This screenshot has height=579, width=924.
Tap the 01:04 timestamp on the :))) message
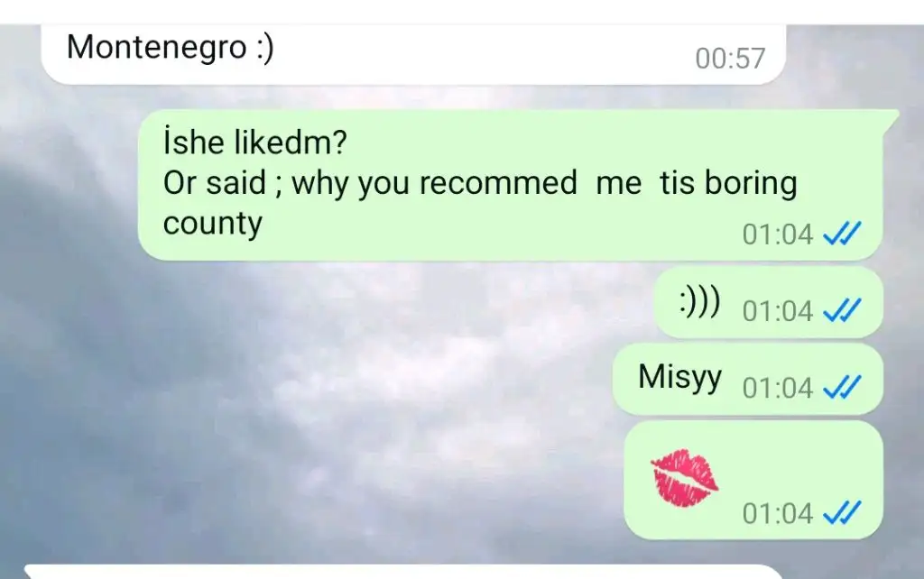point(778,311)
